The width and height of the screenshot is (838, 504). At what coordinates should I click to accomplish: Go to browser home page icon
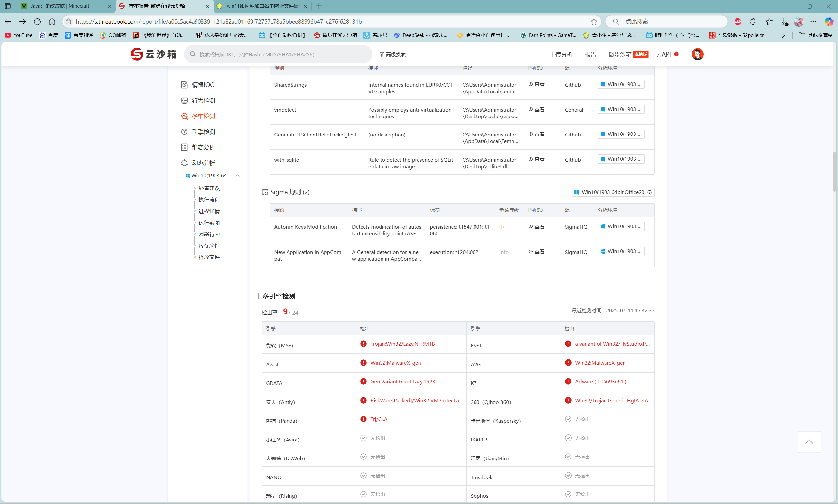point(52,21)
